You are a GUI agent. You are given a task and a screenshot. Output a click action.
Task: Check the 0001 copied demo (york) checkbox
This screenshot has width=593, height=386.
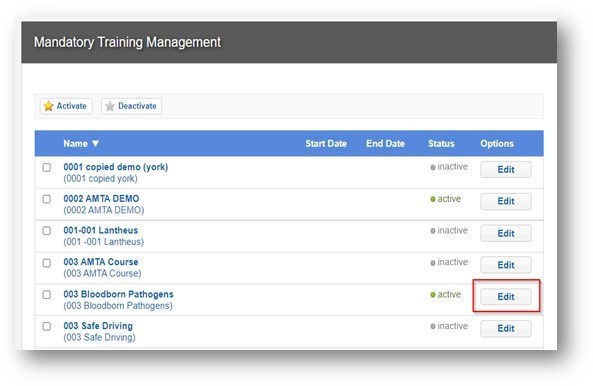[47, 167]
